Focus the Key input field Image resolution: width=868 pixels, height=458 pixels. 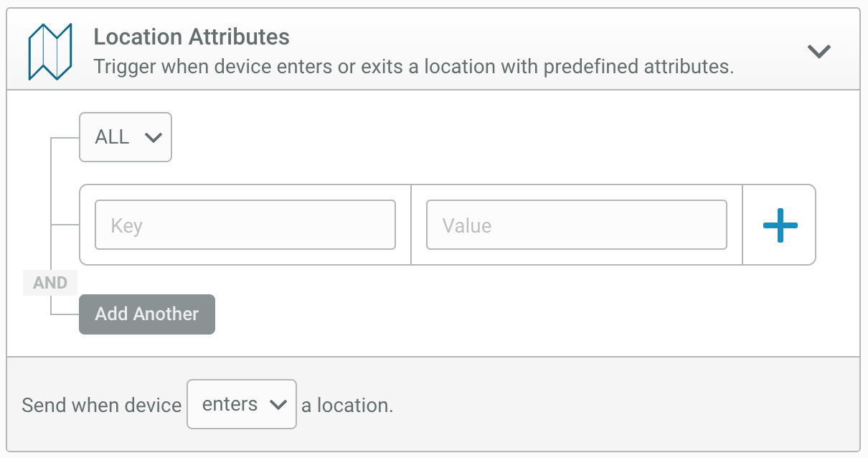tap(245, 225)
